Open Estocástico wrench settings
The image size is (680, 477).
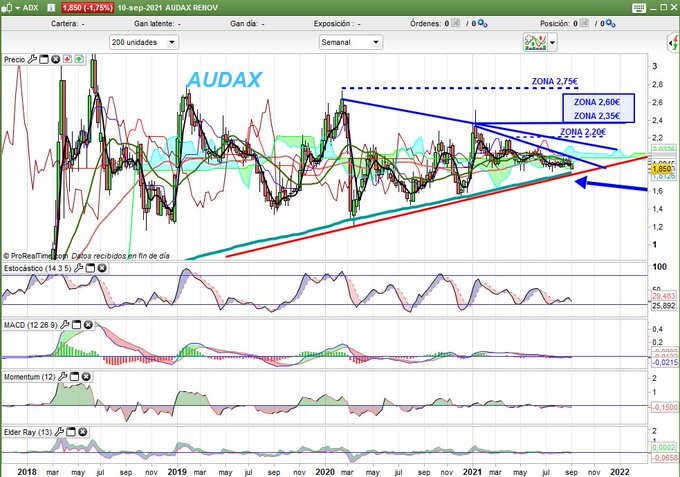tap(78, 268)
